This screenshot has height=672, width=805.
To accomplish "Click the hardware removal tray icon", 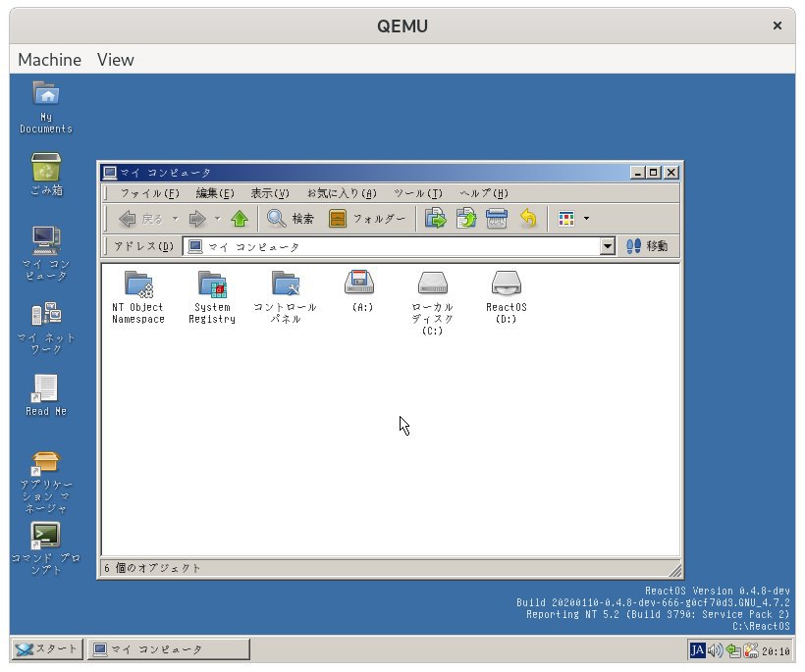I will (751, 650).
